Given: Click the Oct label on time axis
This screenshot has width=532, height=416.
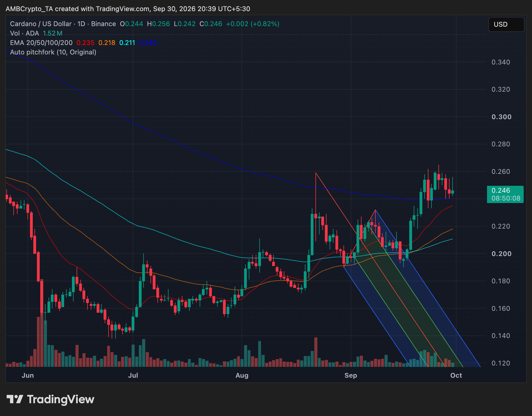Looking at the screenshot, I should pyautogui.click(x=456, y=375).
